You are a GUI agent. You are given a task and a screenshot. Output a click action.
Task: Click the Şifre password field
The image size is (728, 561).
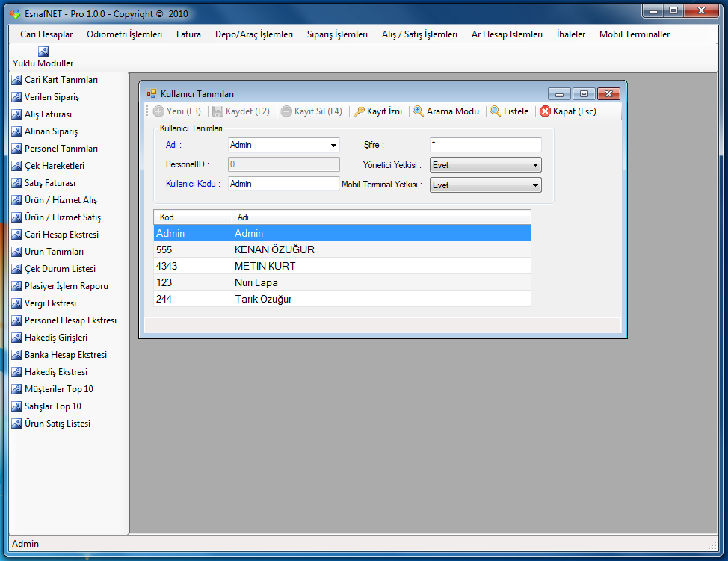[485, 145]
